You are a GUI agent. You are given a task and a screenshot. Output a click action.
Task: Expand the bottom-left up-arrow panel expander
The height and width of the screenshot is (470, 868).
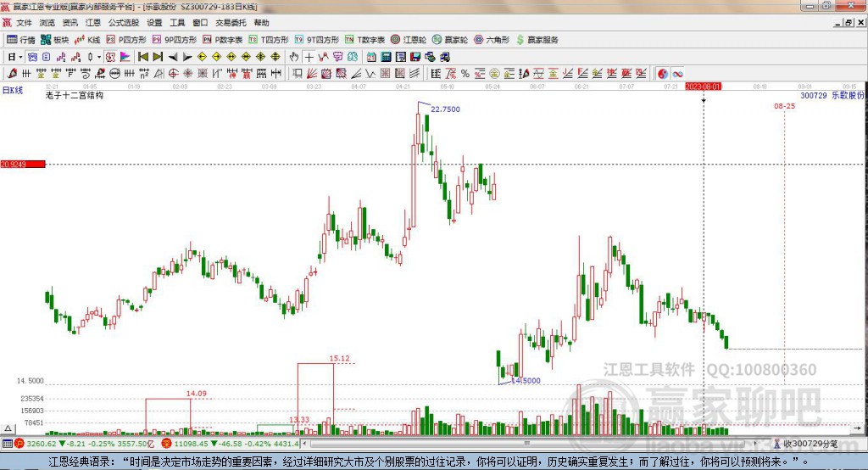tap(8, 428)
